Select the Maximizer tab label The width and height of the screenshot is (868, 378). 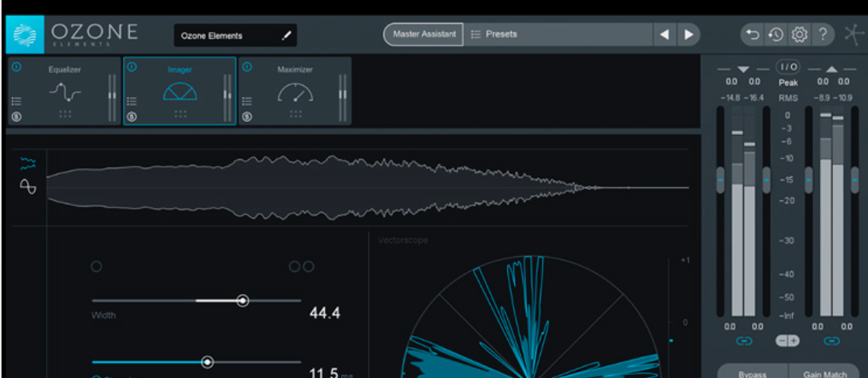(x=295, y=70)
